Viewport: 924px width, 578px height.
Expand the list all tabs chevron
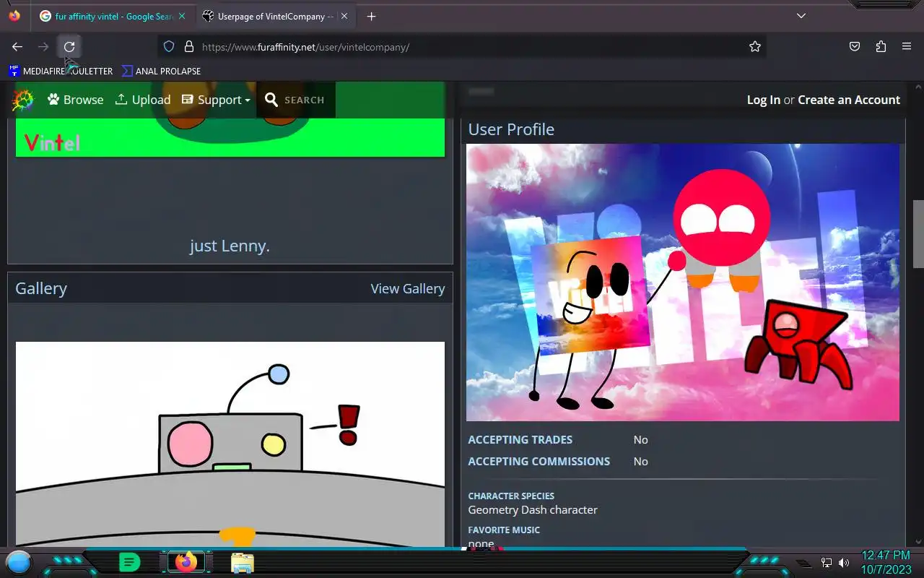click(x=801, y=16)
